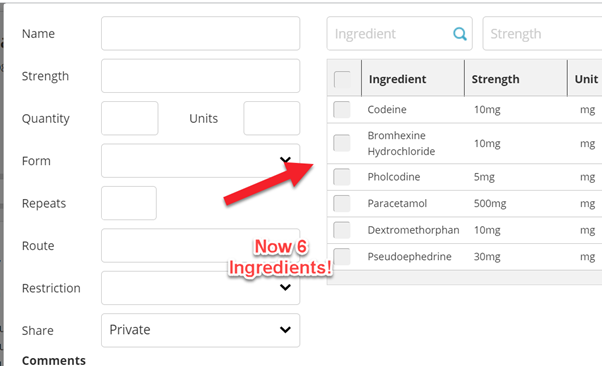Click the Unit column header
Viewport: 602px width, 366px height.
[585, 78]
